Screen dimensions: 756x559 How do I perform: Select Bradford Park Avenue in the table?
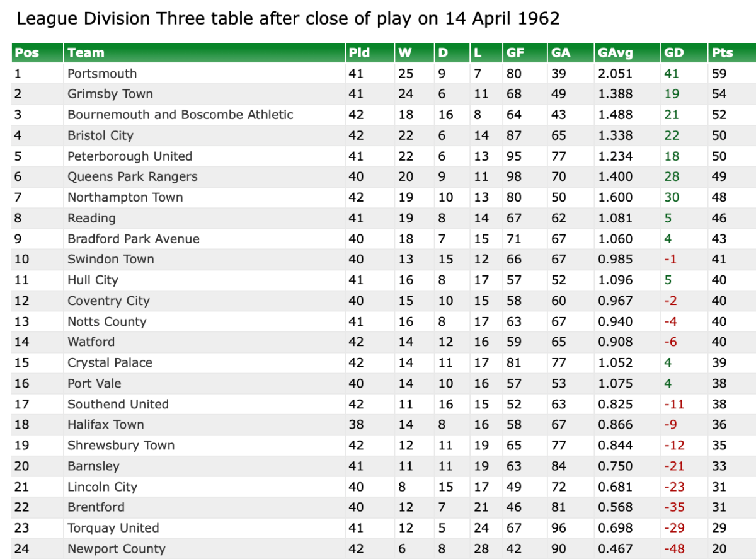tap(134, 239)
